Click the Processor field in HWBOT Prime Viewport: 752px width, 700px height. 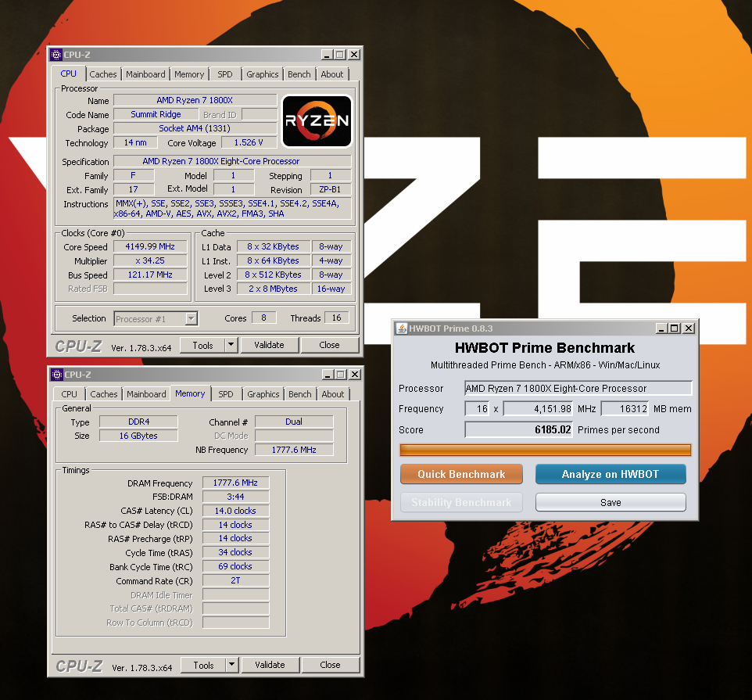point(578,388)
